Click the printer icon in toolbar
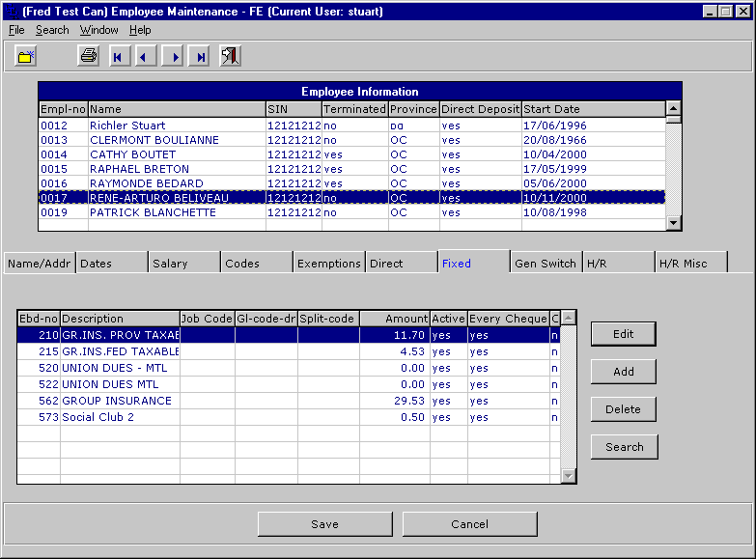Screen dimensions: 756x559 point(89,56)
